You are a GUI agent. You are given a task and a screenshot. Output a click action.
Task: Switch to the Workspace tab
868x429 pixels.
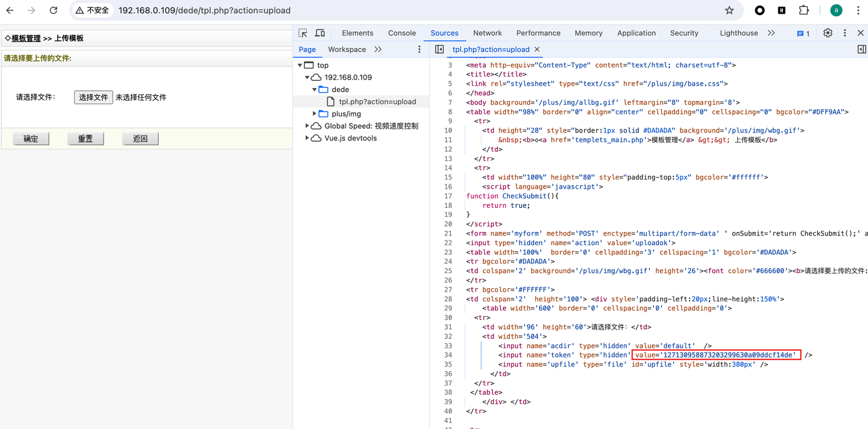pyautogui.click(x=347, y=49)
